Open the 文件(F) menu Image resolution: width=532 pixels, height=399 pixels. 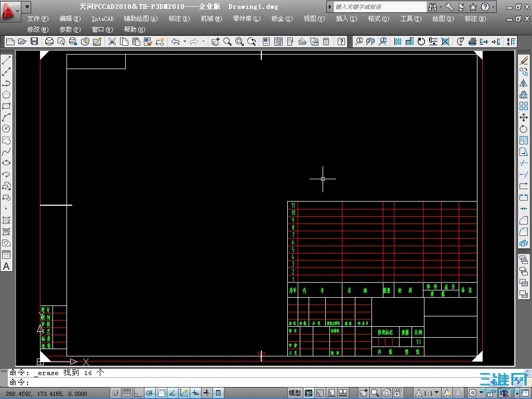coord(37,19)
